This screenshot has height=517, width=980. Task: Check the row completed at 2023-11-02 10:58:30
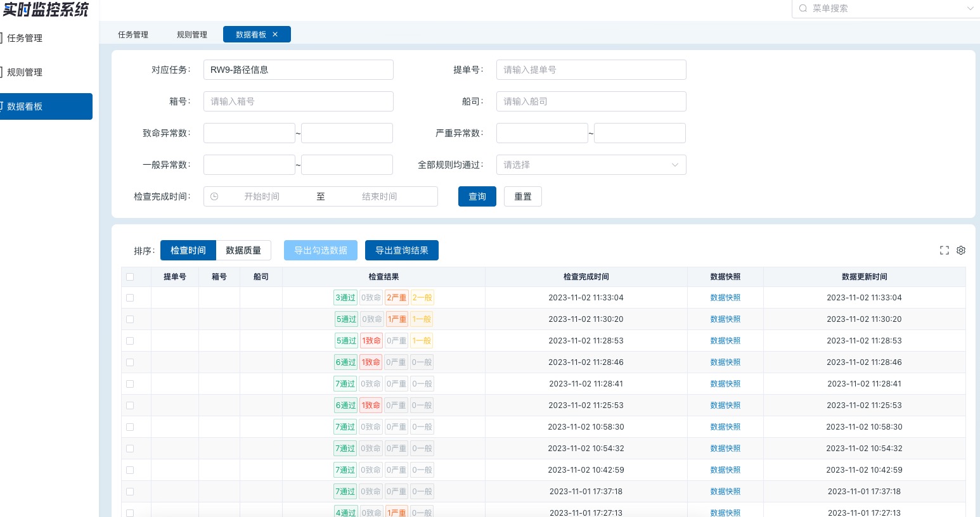click(130, 427)
